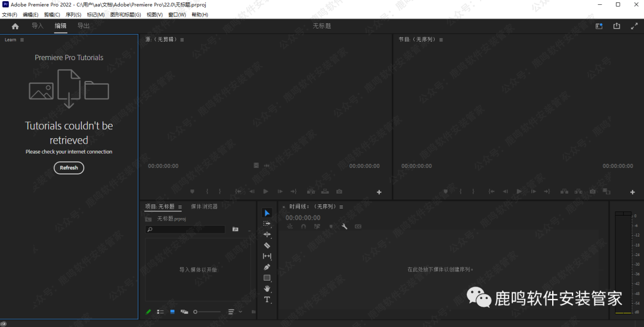Open the Program monitor panel menu
644x327 pixels.
441,40
